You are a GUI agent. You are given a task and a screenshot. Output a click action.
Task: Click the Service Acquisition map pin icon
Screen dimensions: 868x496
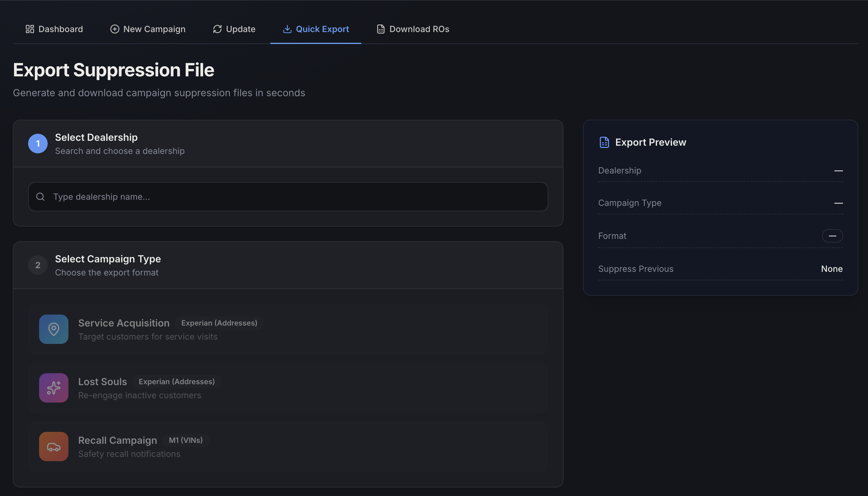[x=53, y=329]
